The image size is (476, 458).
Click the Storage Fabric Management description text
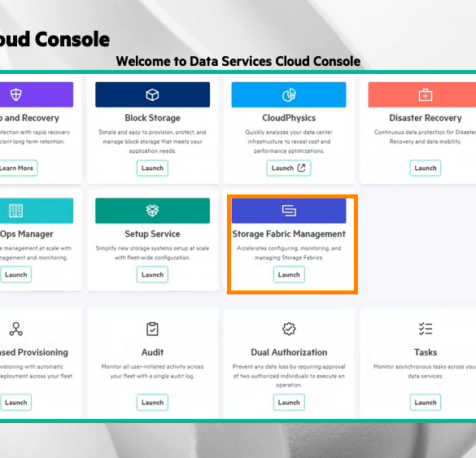289,253
